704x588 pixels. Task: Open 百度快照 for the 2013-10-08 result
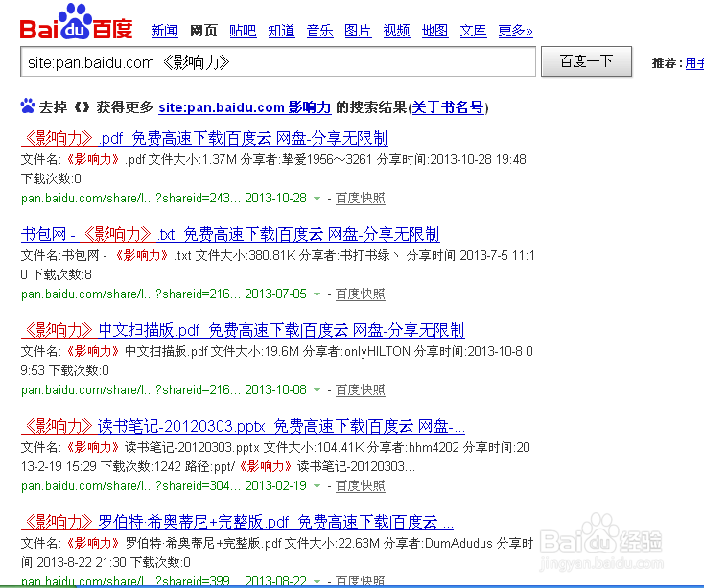click(x=361, y=389)
